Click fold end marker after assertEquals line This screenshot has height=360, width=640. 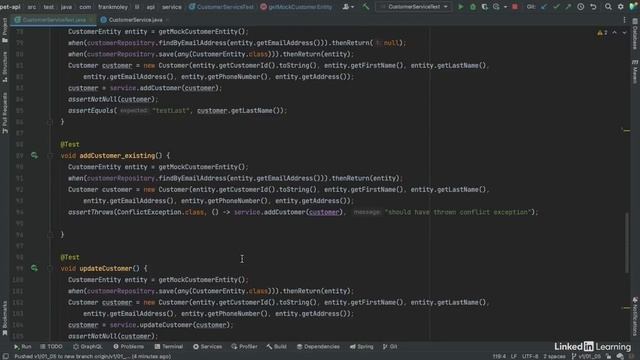pos(50,122)
